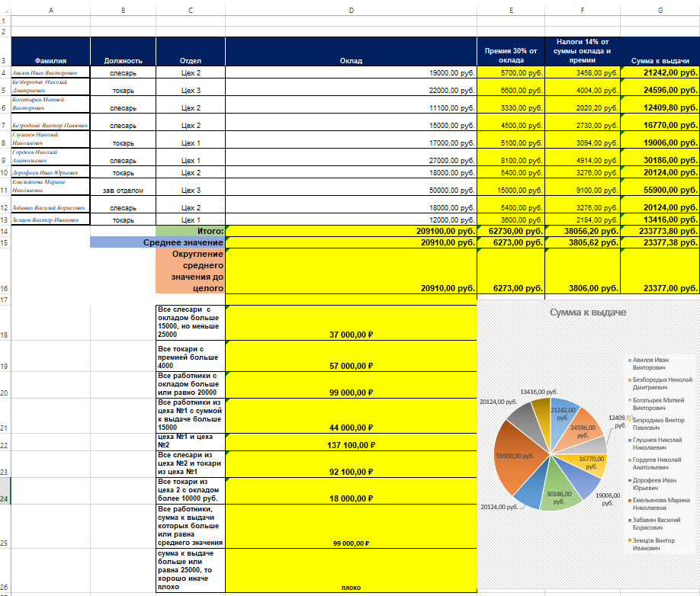Click the pie chart title Сумма к выдаче
This screenshot has height=596, width=700.
pos(587,312)
